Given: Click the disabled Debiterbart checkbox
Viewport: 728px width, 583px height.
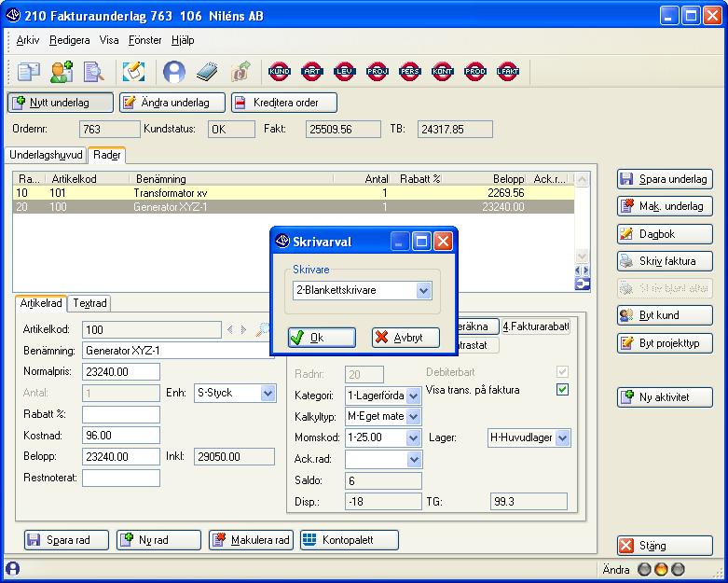Looking at the screenshot, I should click(562, 371).
